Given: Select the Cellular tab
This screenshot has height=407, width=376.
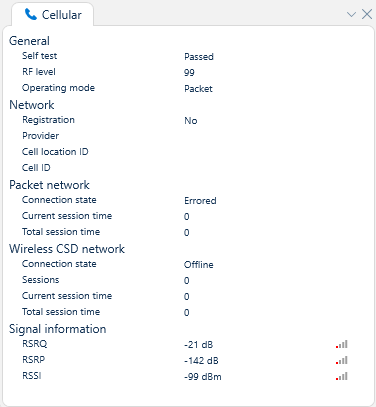Looking at the screenshot, I should click(53, 15).
